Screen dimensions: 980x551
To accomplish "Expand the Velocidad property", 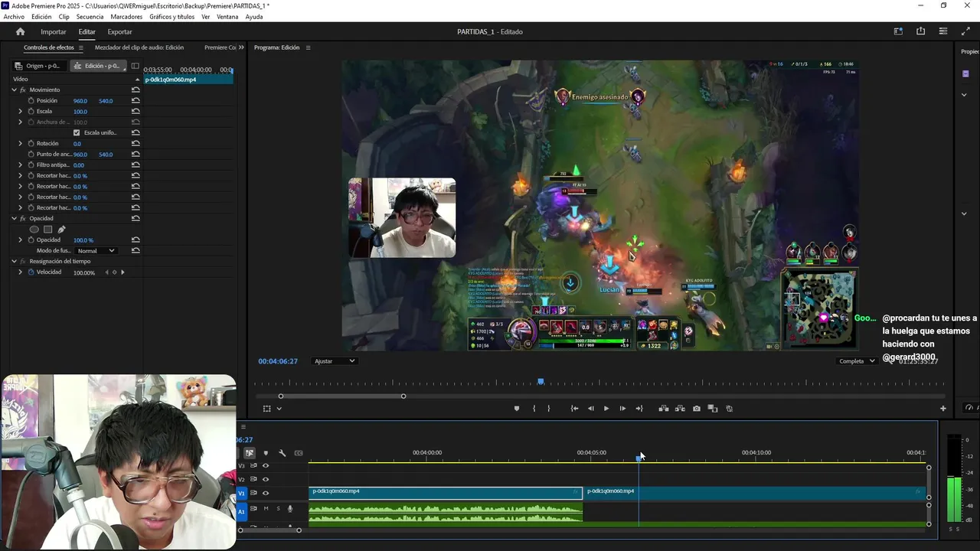I will click(x=21, y=272).
